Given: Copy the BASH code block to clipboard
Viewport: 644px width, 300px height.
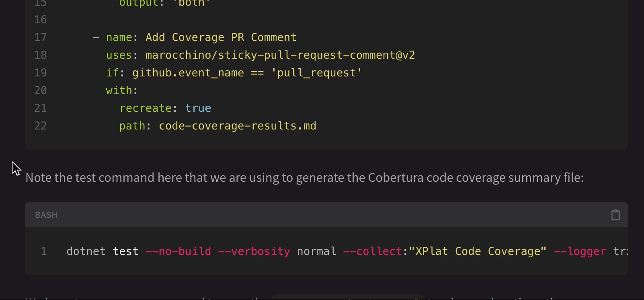Looking at the screenshot, I should 615,215.
